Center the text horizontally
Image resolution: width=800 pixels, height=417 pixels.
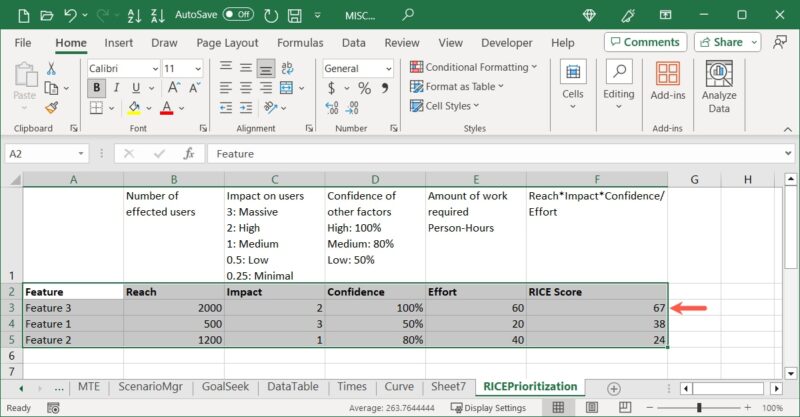pos(246,88)
